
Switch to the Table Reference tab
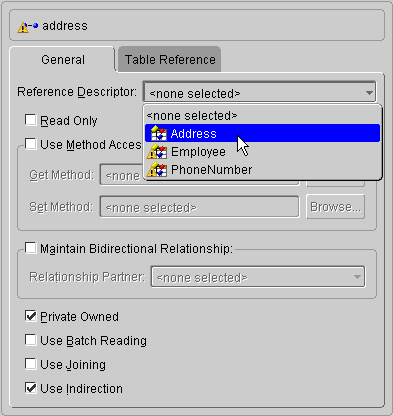(x=170, y=59)
